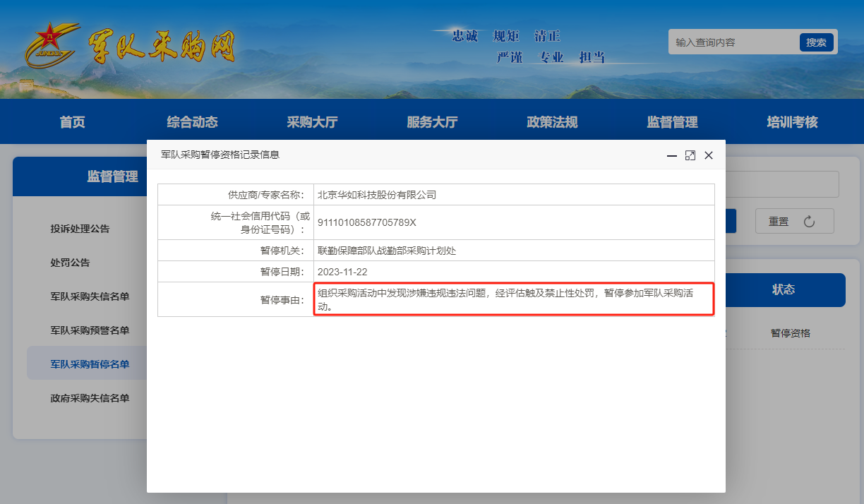Open the 监督管理 navigation item

pyautogui.click(x=672, y=122)
